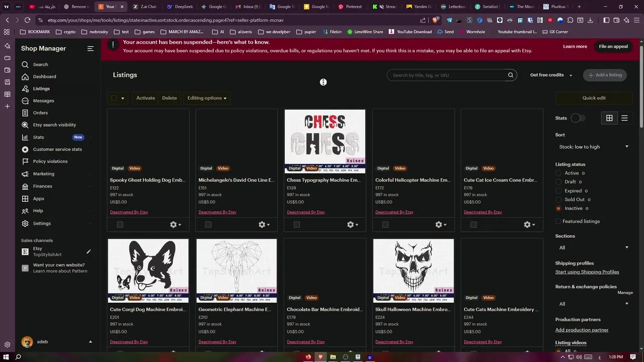Open Stats in sidebar

[38, 137]
